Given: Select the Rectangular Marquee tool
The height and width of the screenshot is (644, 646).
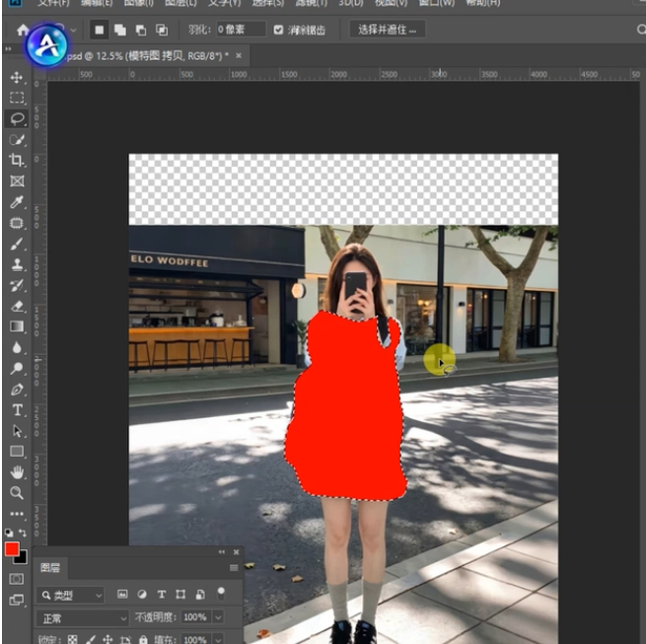Looking at the screenshot, I should pyautogui.click(x=17, y=98).
